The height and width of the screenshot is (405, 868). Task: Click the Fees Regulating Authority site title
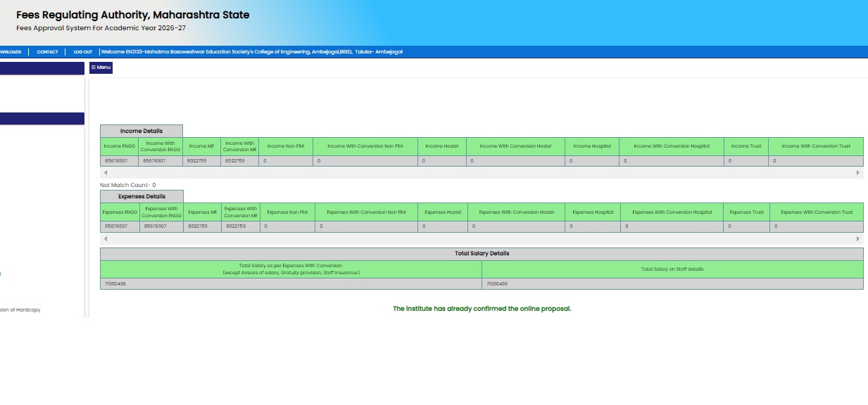pyautogui.click(x=132, y=15)
